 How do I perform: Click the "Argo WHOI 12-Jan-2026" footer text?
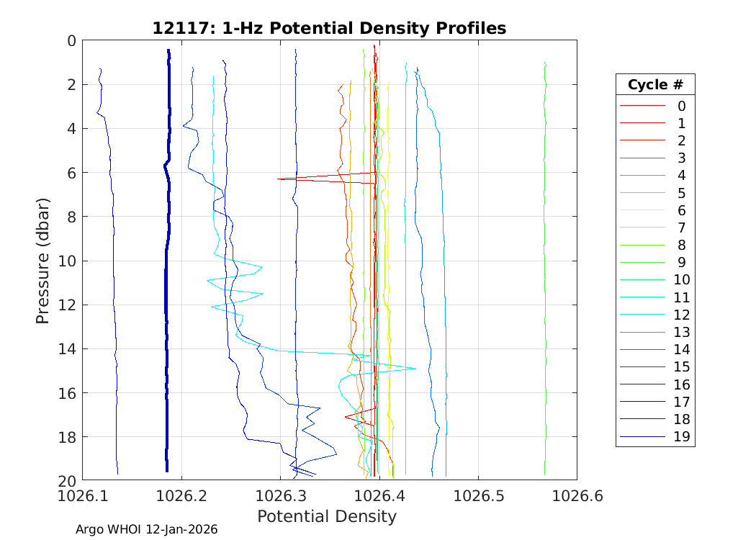point(146,529)
